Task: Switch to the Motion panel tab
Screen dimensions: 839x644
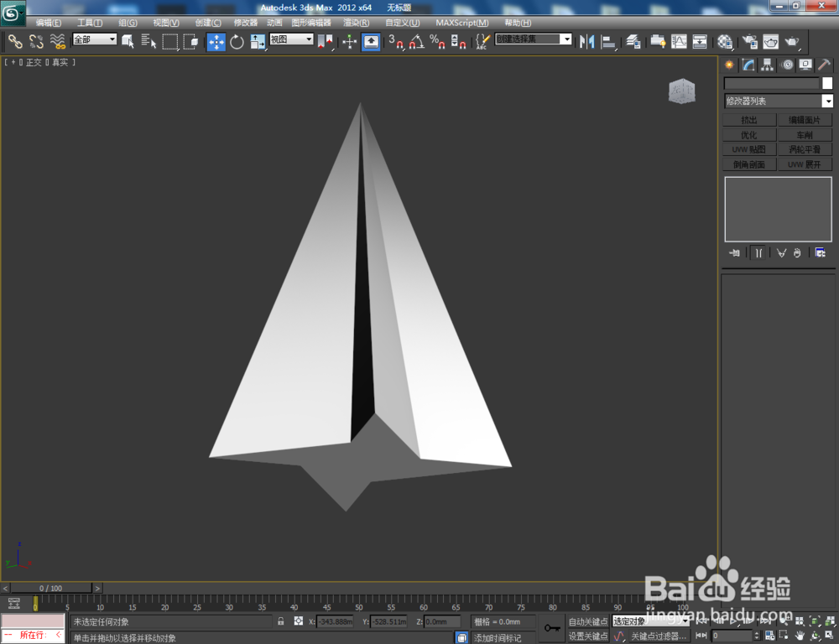Action: [787, 65]
